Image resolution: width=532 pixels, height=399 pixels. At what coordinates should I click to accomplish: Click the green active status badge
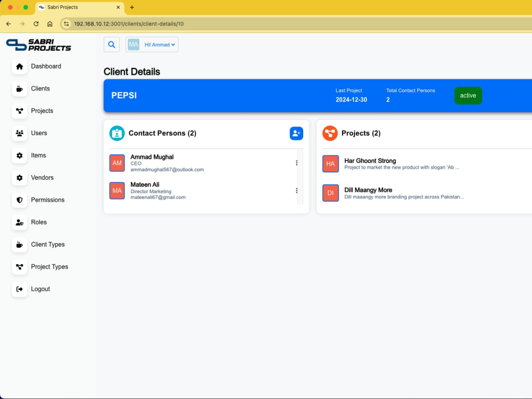468,96
